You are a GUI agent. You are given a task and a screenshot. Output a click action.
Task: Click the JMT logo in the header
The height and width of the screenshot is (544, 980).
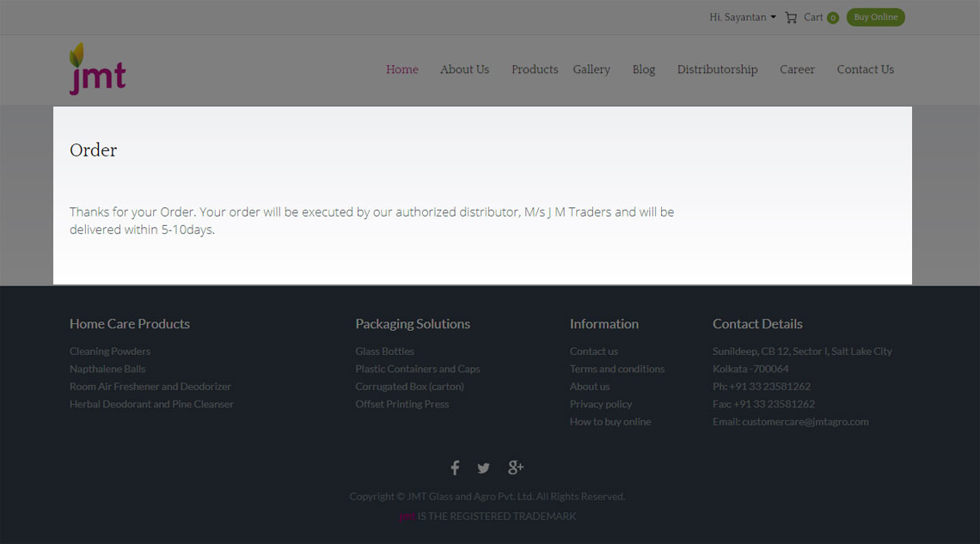pyautogui.click(x=97, y=69)
